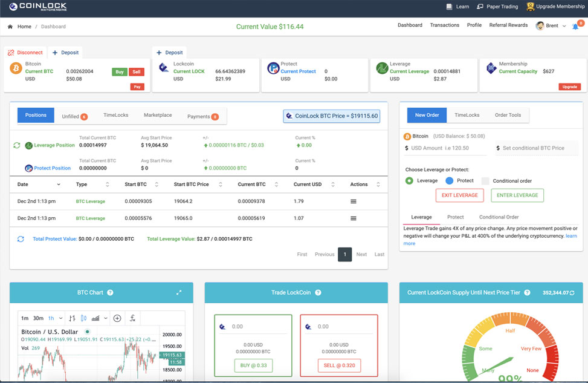Open Paper Trading from the header
588x383 pixels.
[x=497, y=7]
